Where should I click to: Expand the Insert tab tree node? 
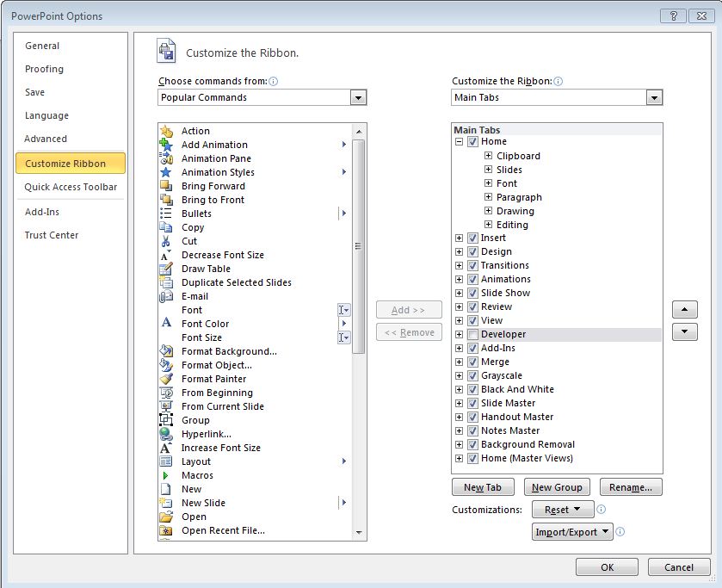(x=460, y=238)
